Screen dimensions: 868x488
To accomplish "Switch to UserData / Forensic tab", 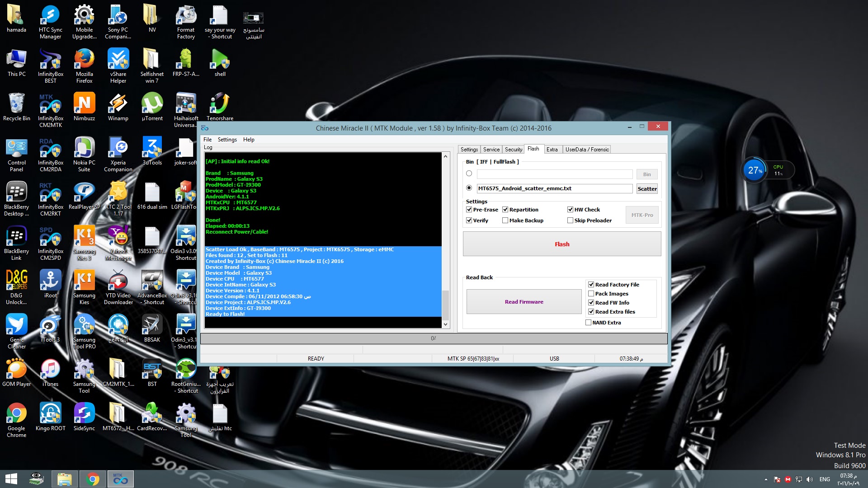I will tap(587, 150).
